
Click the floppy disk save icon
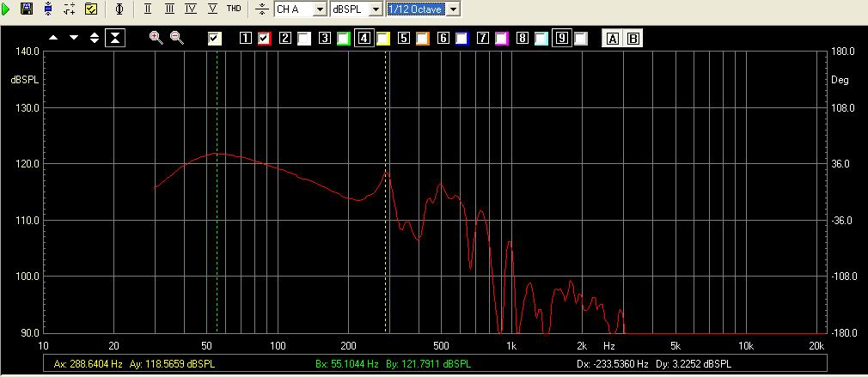[27, 9]
